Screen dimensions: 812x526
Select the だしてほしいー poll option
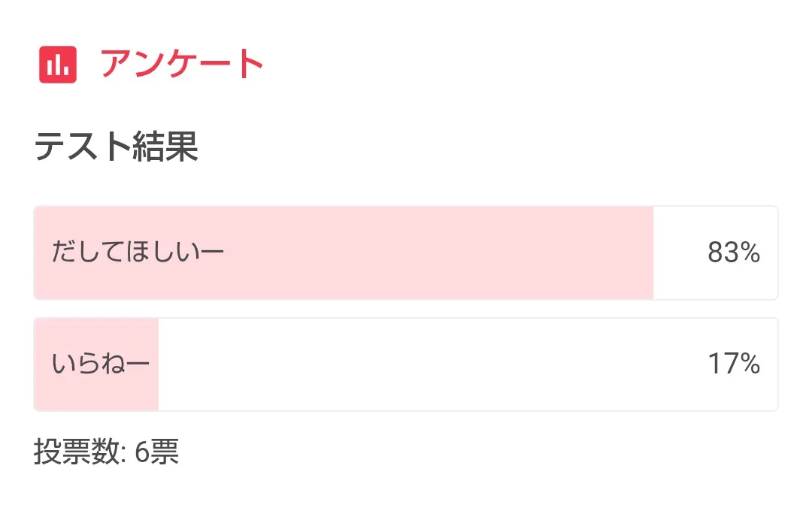(x=406, y=252)
